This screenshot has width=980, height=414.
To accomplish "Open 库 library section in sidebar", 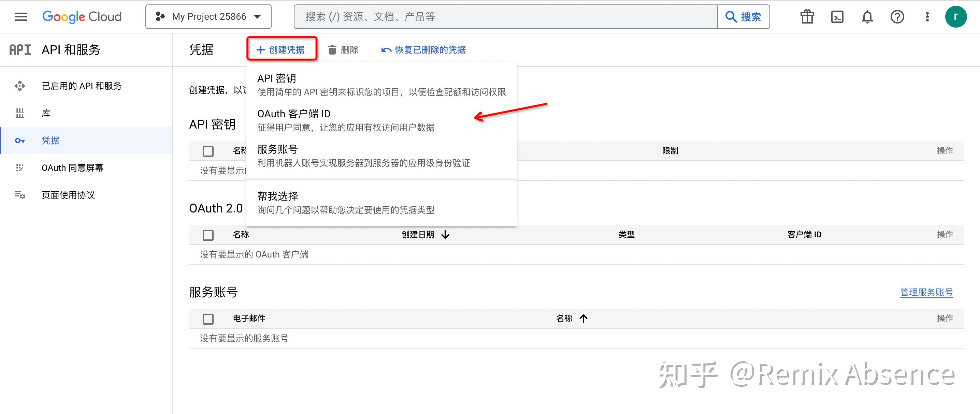I will (46, 113).
